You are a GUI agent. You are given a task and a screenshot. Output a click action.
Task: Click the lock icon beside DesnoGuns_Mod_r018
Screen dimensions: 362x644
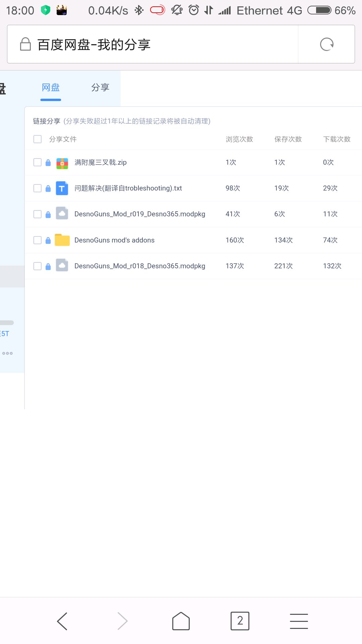click(48, 266)
